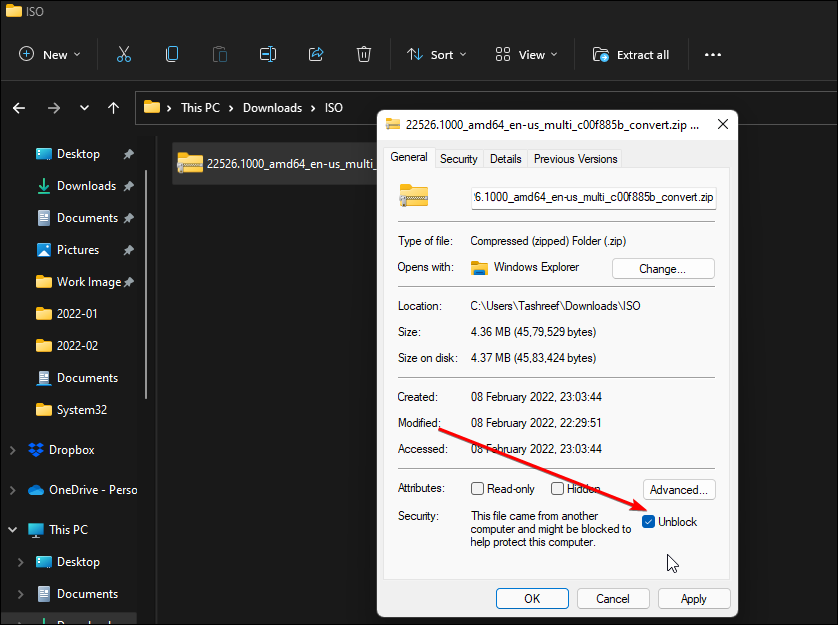
Task: Toggle the Read-only checkbox
Action: [477, 489]
